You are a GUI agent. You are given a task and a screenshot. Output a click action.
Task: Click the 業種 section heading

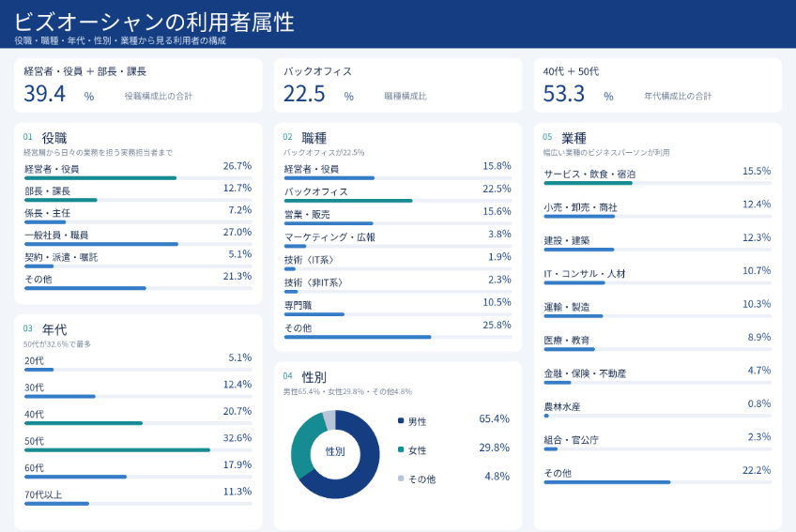[574, 138]
